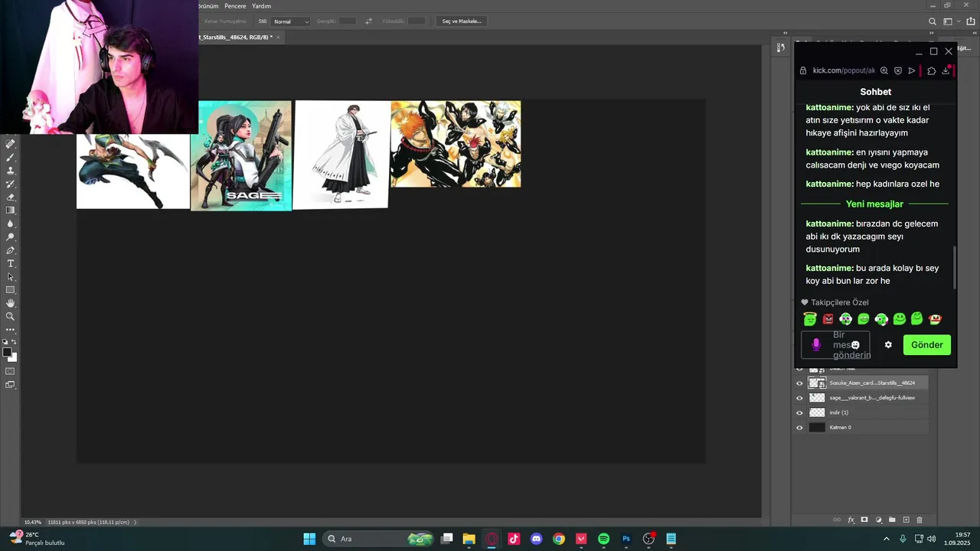Image resolution: width=980 pixels, height=551 pixels.
Task: Click Link Layers icon in Layers panel
Action: coord(837,520)
